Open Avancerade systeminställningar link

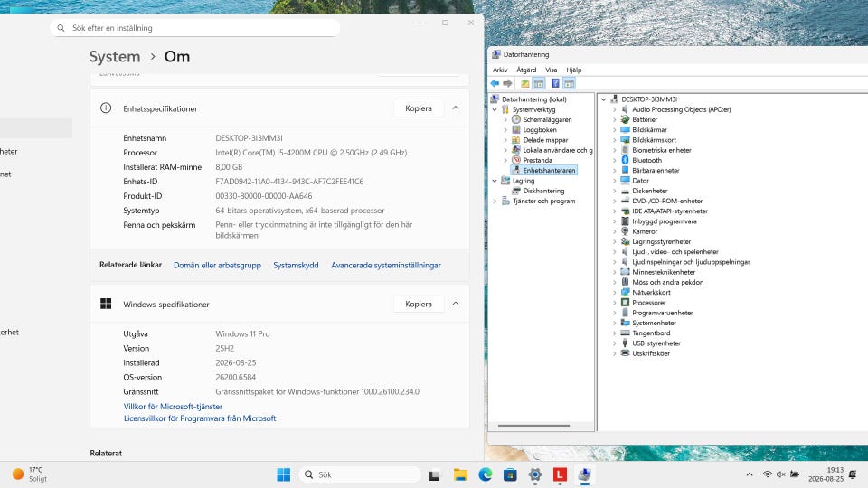(386, 265)
